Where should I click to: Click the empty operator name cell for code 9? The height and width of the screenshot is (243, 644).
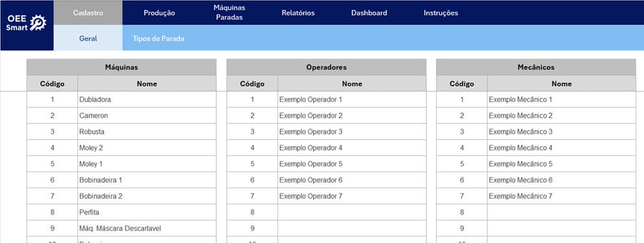(352, 228)
